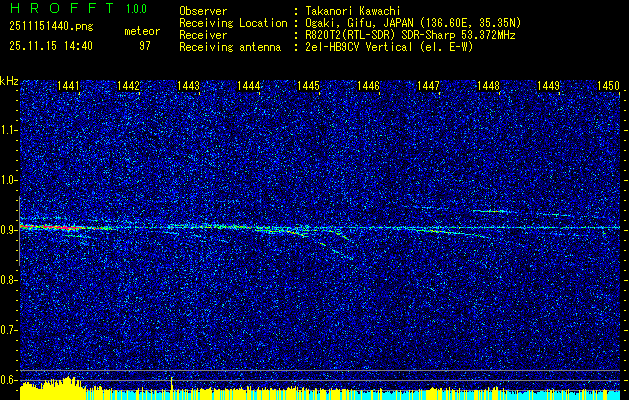This screenshot has height=400, width=629.
Task: Click the date stamp 25.11.15 14:40
Action: pyautogui.click(x=51, y=46)
